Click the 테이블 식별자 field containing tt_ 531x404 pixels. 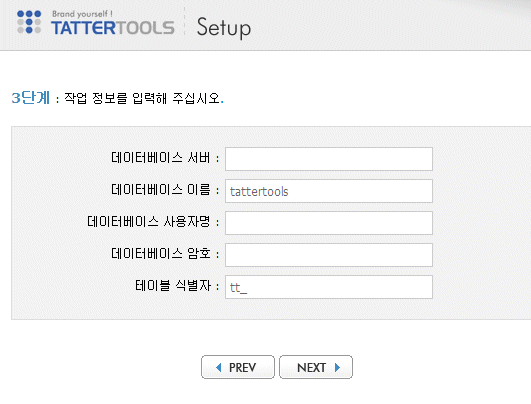click(x=329, y=287)
